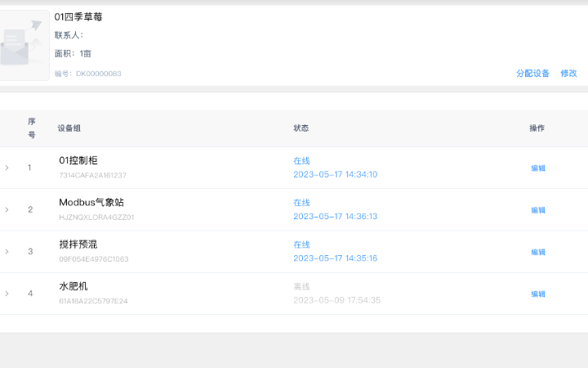Expand the 搅拌预混 device row
Viewport: 588px width, 368px height.
(7, 251)
